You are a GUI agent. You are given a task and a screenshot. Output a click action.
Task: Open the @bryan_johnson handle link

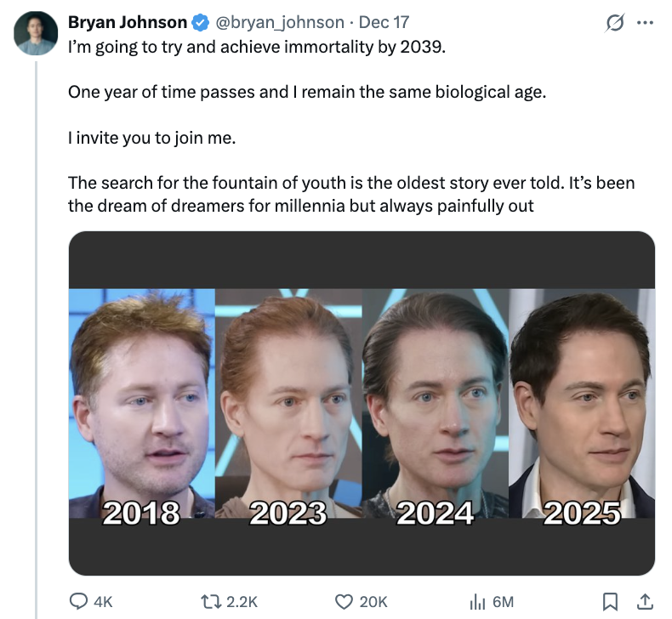click(279, 22)
